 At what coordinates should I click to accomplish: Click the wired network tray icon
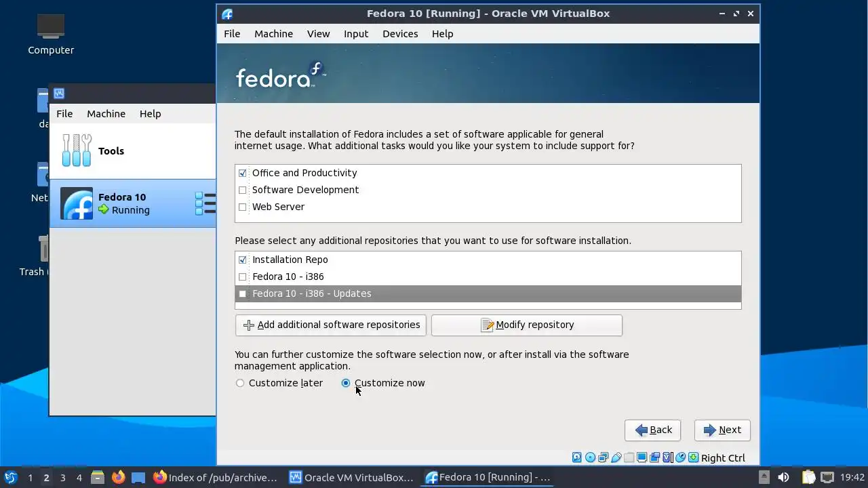827,477
